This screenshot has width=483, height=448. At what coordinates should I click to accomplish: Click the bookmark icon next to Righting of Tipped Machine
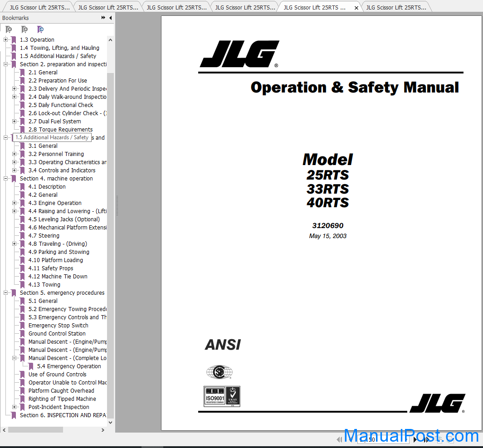(x=22, y=399)
